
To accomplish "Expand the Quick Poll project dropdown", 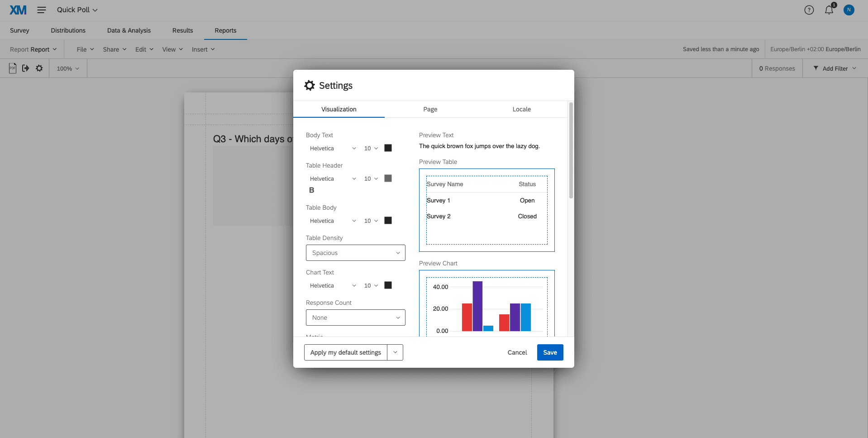I will point(77,10).
